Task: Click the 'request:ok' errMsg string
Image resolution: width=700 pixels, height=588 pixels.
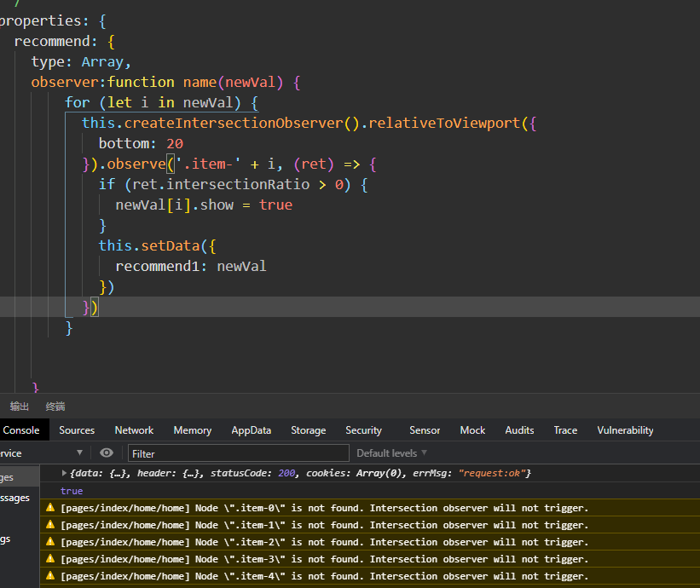Action: click(x=491, y=473)
